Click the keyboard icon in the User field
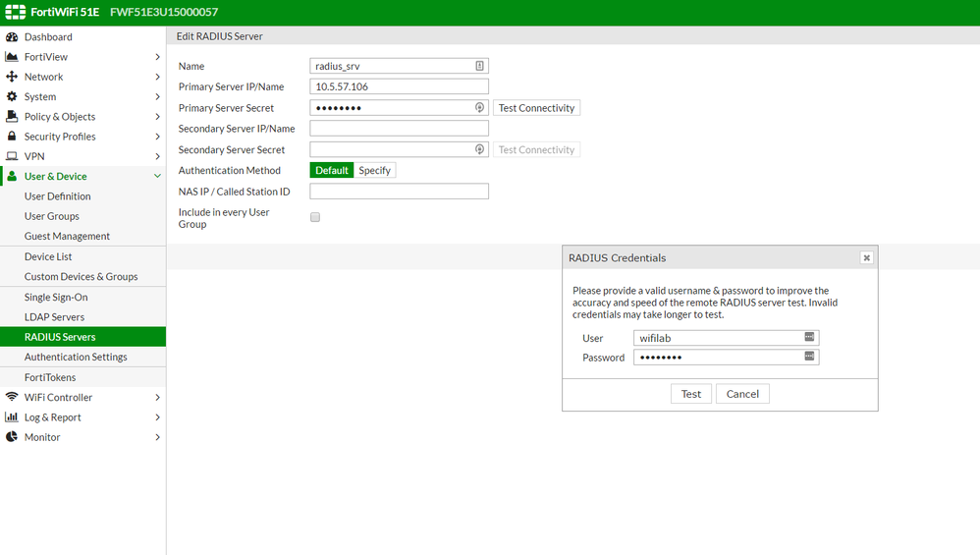This screenshot has height=555, width=980. click(809, 337)
